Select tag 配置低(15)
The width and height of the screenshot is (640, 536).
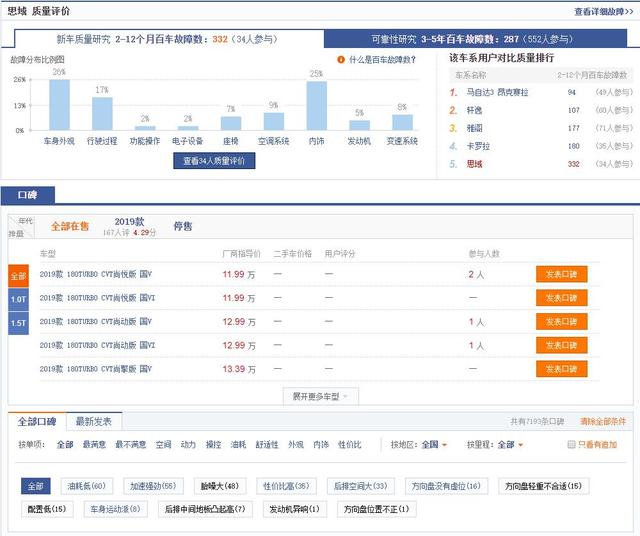47,509
